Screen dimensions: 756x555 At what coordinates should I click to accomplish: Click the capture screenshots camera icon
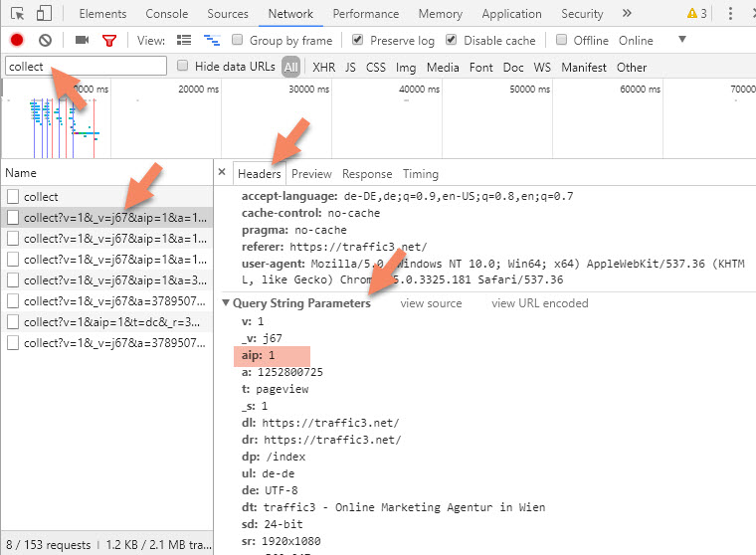[x=82, y=40]
